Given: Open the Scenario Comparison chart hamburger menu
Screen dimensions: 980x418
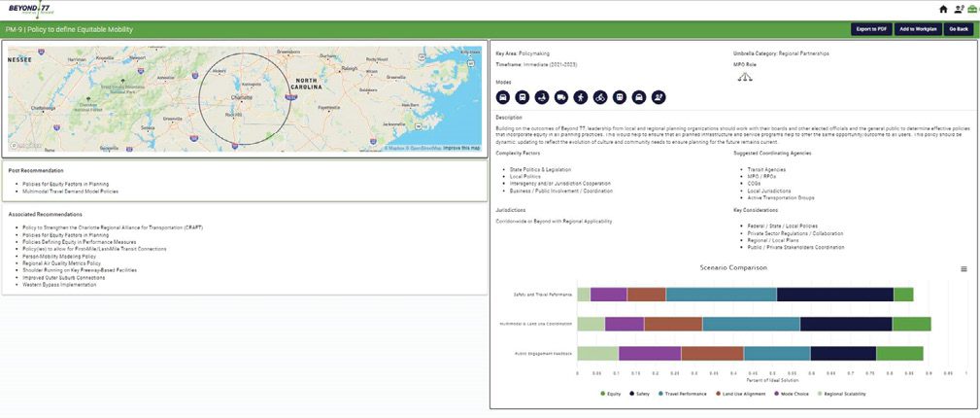Looking at the screenshot, I should coord(963,269).
